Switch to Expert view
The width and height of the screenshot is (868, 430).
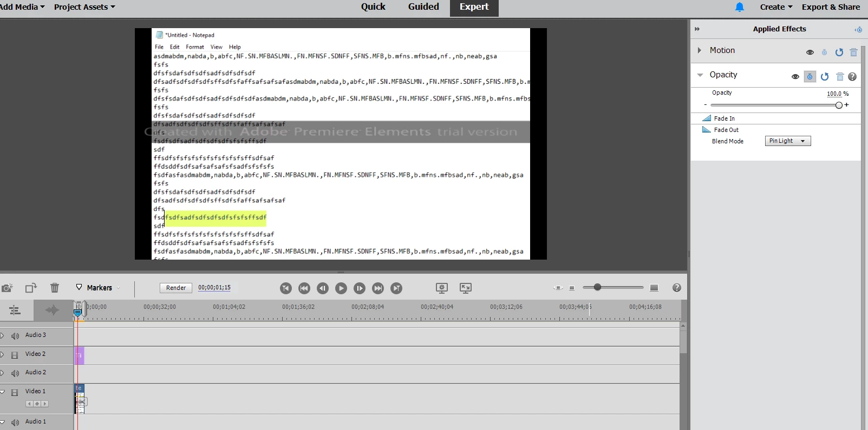point(474,8)
